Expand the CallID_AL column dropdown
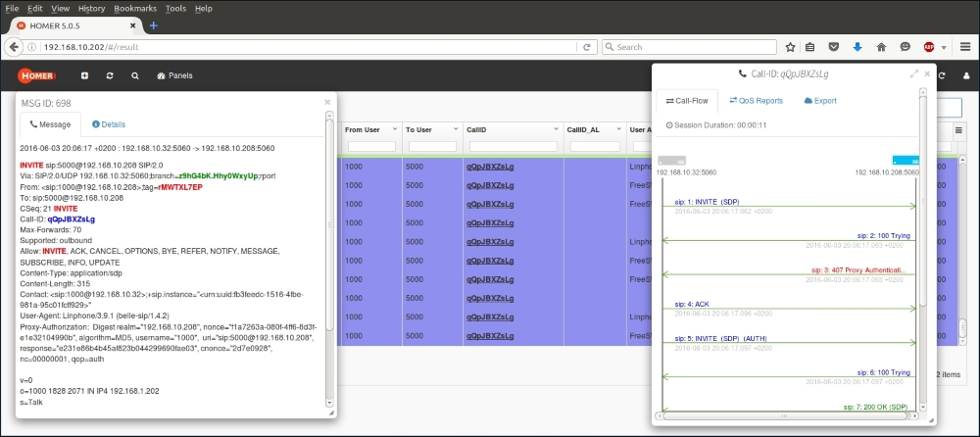Screen dimensions: 980x437 point(618,129)
